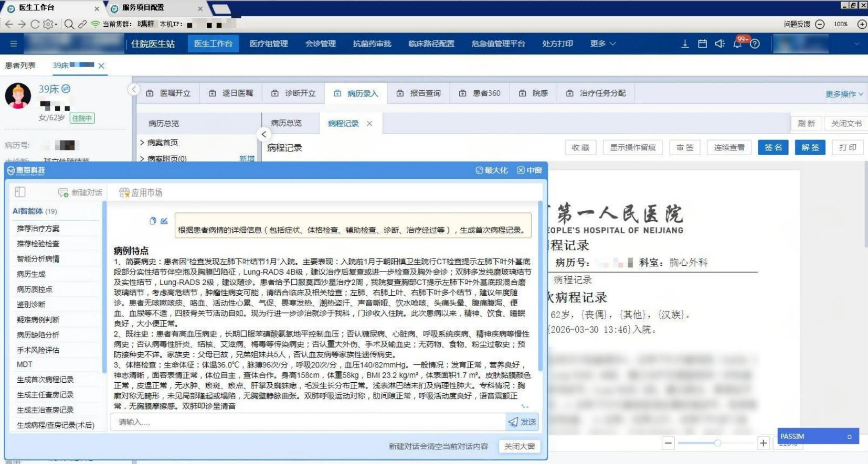Image resolution: width=868 pixels, height=464 pixels.
Task: Zoom in with plus circle icon
Action: coord(862,24)
